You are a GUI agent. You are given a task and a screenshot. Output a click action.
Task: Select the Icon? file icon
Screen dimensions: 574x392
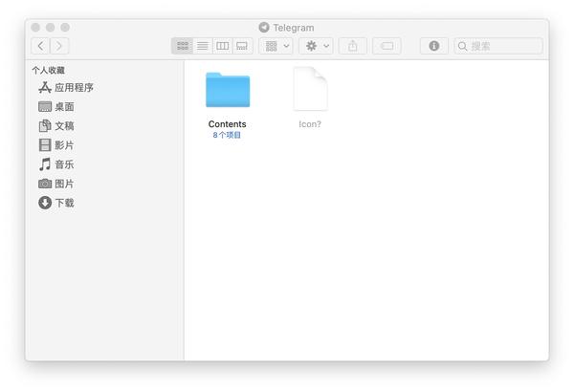[x=310, y=89]
